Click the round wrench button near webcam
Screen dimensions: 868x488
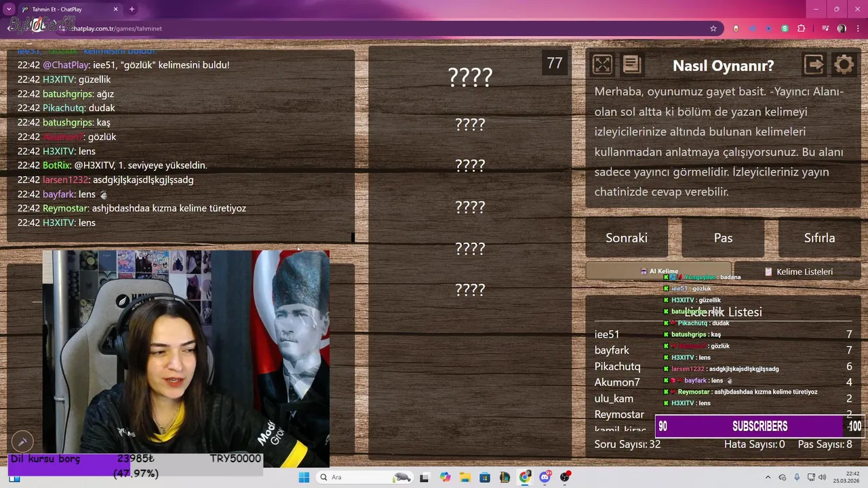click(22, 442)
